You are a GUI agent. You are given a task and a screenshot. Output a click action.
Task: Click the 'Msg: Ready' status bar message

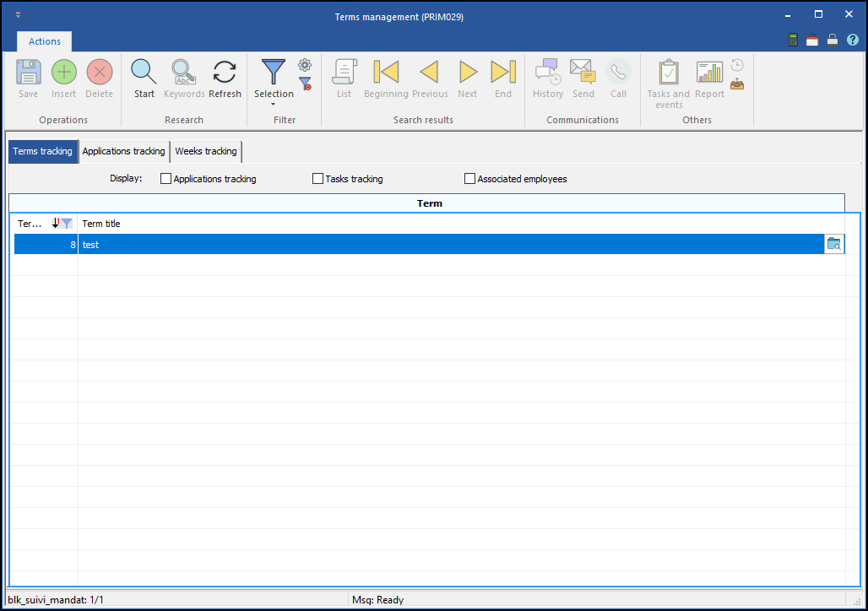[x=378, y=600]
